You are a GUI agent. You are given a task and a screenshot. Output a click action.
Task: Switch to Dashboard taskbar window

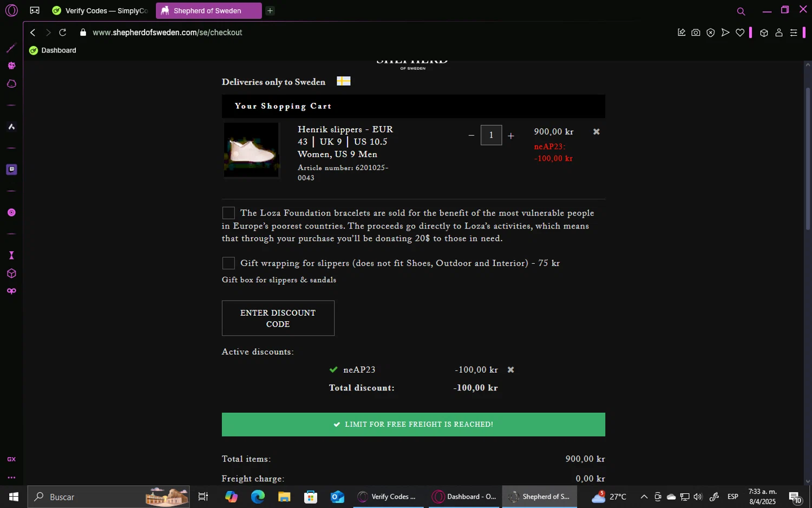coord(464,497)
